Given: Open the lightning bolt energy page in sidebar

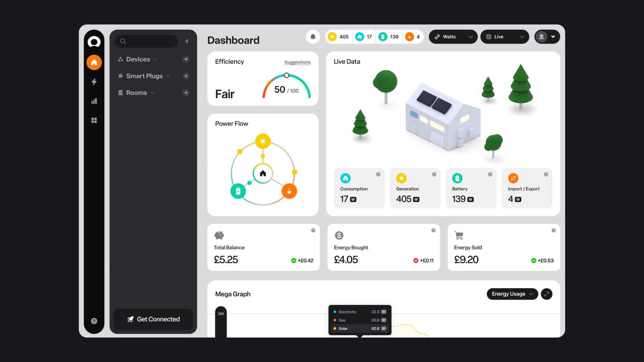Looking at the screenshot, I should (x=94, y=82).
